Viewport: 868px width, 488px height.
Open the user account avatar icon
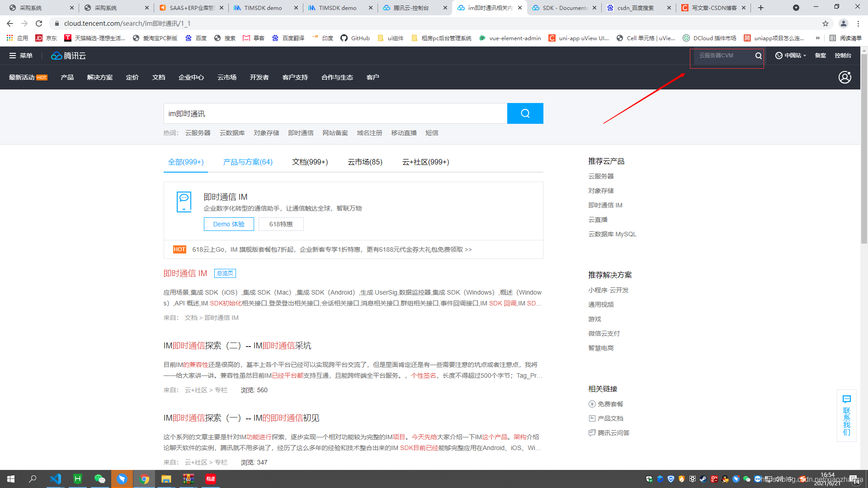pos(844,77)
